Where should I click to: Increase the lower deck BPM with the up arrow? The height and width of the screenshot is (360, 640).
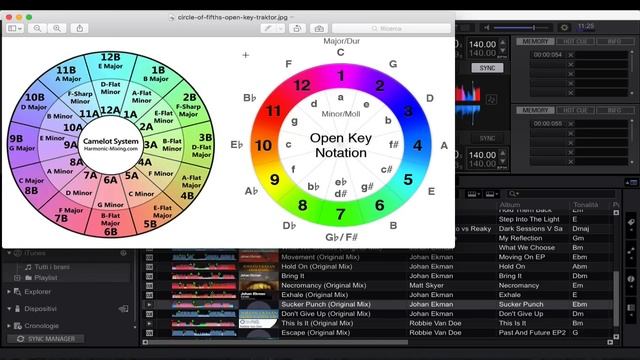coord(503,153)
